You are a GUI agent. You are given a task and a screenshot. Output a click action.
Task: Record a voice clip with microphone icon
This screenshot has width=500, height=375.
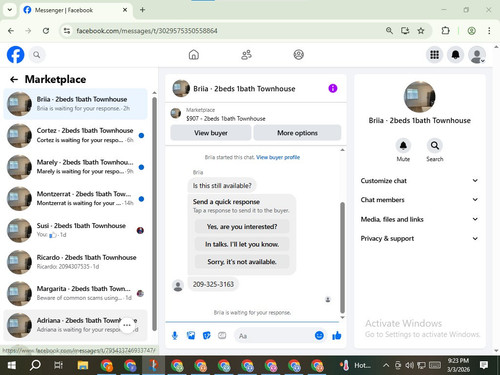click(x=175, y=336)
